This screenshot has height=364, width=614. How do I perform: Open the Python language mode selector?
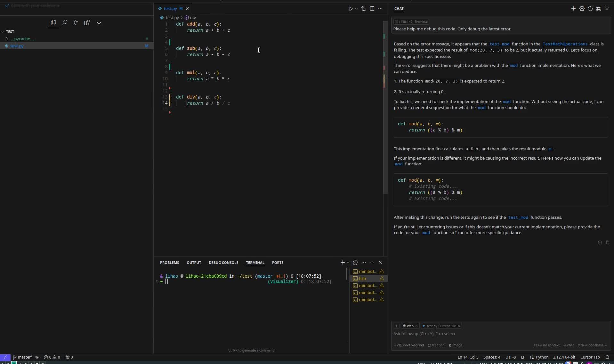pos(542,357)
